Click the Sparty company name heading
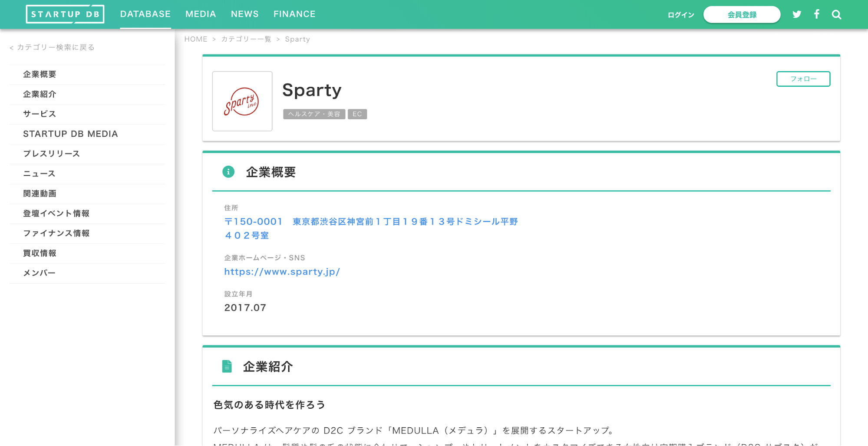 click(312, 90)
